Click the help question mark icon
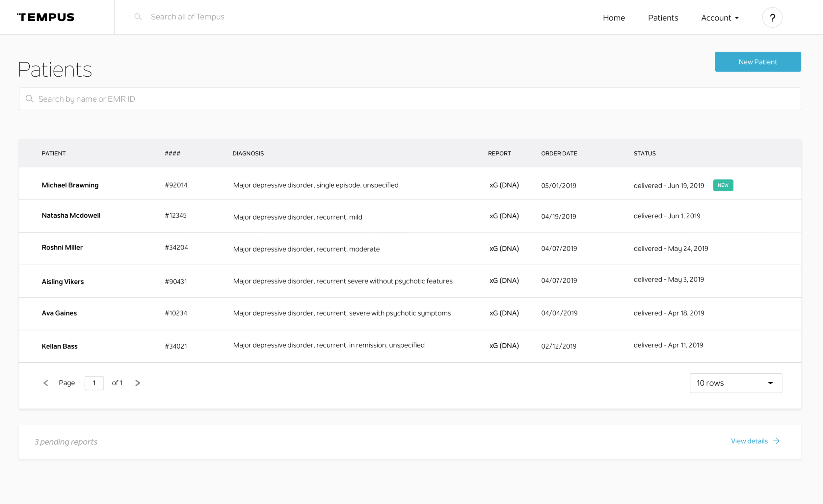823x504 pixels. pyautogui.click(x=772, y=17)
